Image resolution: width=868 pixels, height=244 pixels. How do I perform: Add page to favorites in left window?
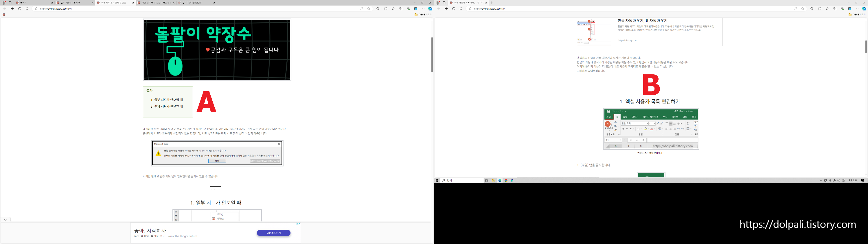click(369, 9)
